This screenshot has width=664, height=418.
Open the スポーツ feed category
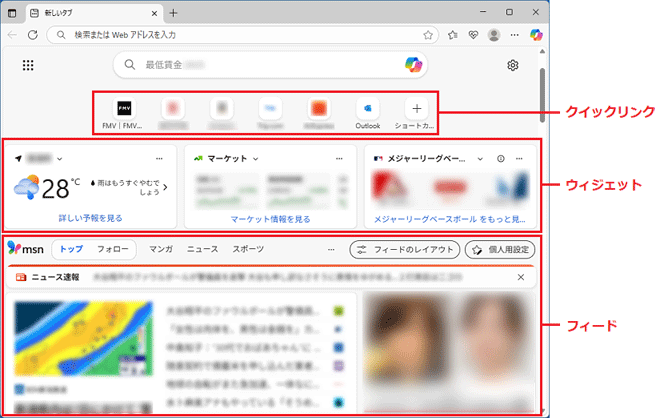click(x=248, y=249)
